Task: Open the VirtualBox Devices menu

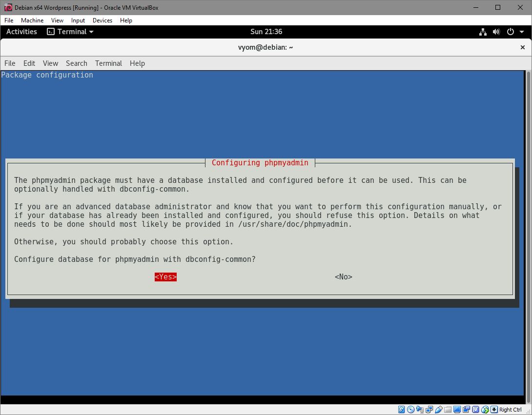Action: (x=102, y=20)
